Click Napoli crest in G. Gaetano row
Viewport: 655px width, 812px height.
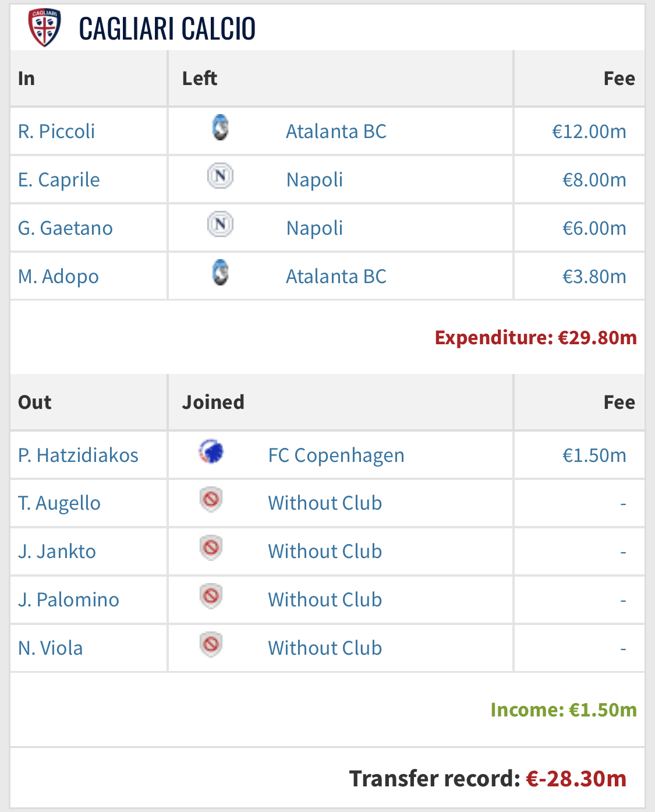click(220, 224)
